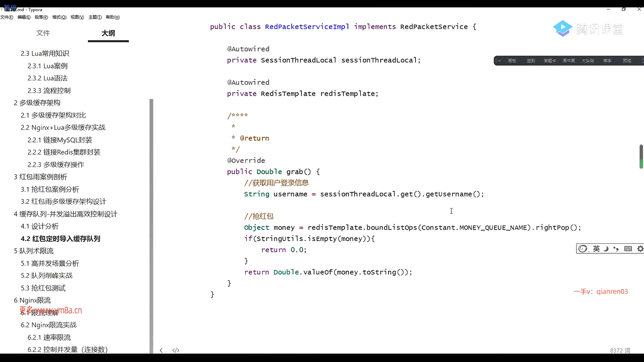Viewport: 644px width, 362px height.
Task: Jump to outline item 5.2 队列削峰实战
Action: click(x=47, y=276)
